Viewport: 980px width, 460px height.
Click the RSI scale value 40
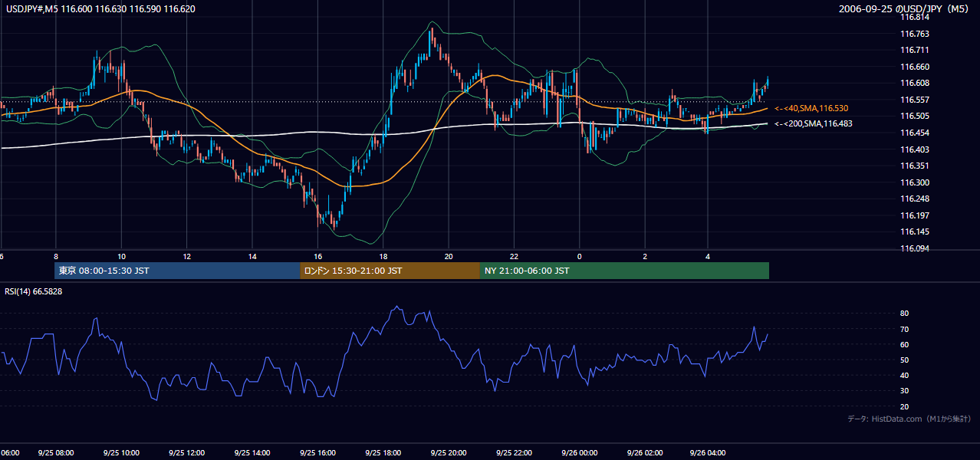(x=904, y=375)
